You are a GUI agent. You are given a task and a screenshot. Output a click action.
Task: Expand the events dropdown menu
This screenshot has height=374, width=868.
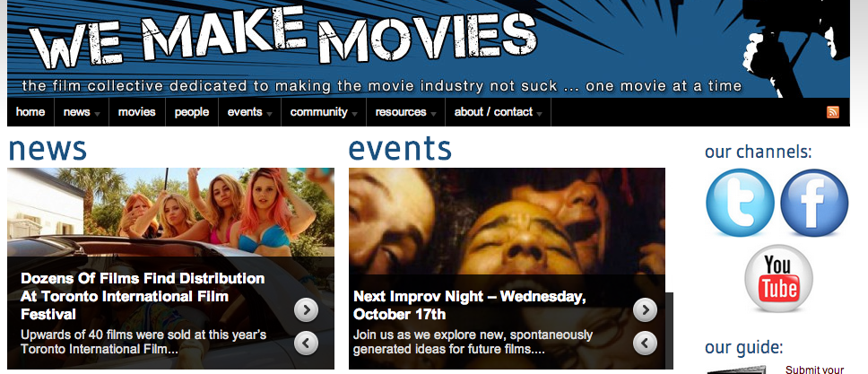pyautogui.click(x=249, y=112)
